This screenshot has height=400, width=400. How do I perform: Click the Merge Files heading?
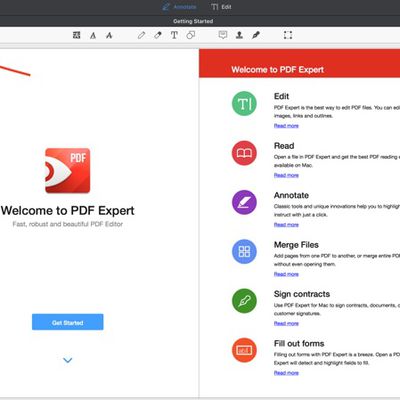[x=296, y=245]
